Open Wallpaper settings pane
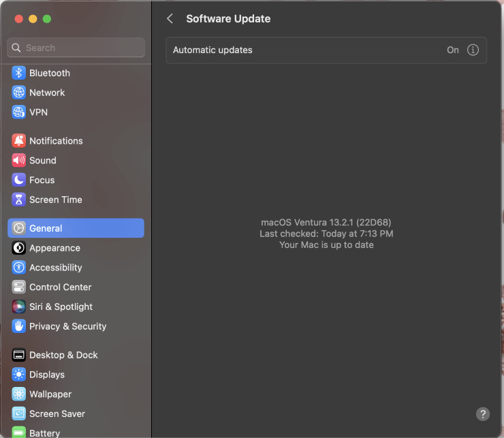Screen dimensions: 504x438 pyautogui.click(x=50, y=394)
